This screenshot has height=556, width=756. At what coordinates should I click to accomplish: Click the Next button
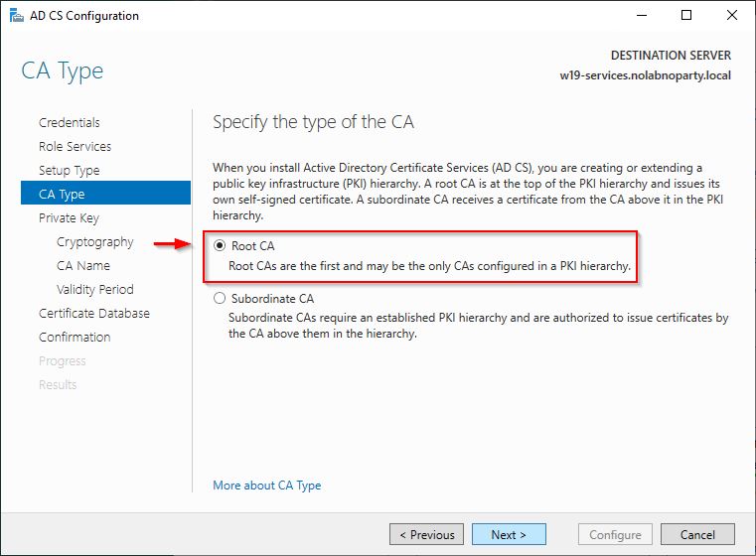pos(509,534)
